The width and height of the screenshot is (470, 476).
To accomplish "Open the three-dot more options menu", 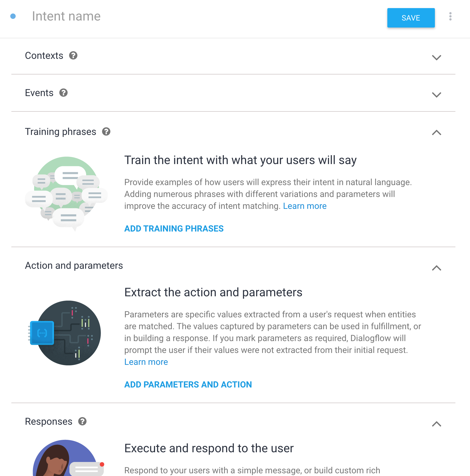I will point(450,16).
